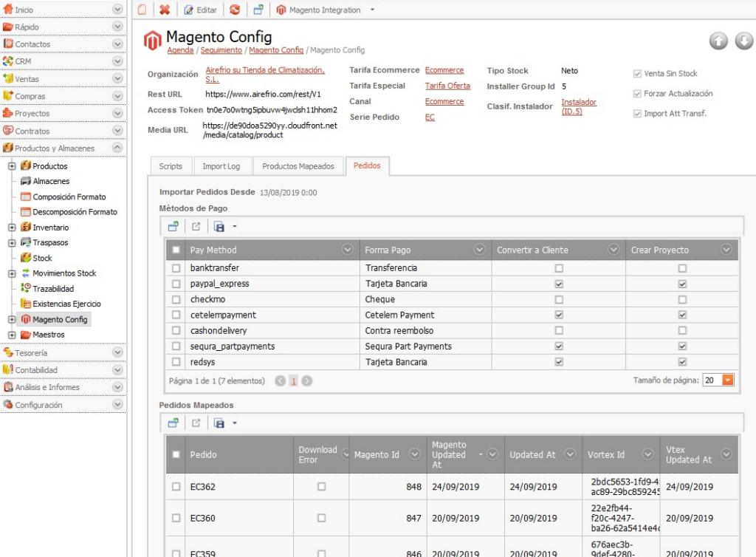Open the Tarifa Oferta link
Viewport: 756px width, 557px height.
447,86
